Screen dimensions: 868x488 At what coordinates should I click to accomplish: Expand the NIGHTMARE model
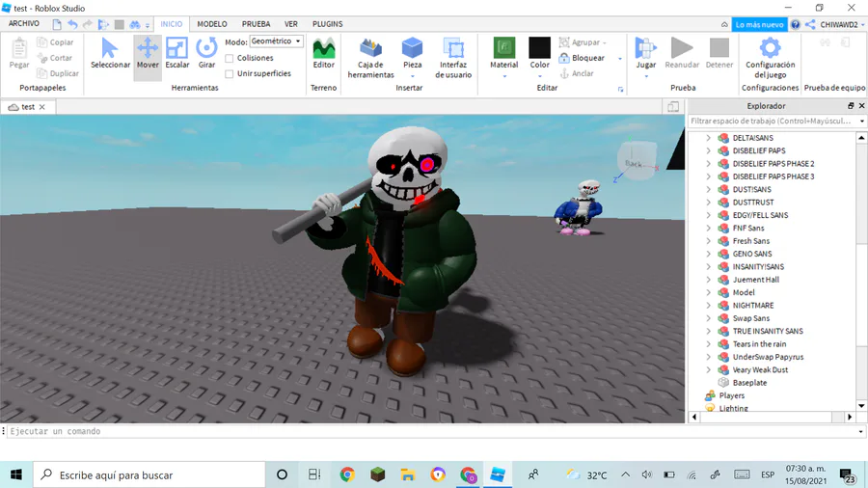click(708, 306)
